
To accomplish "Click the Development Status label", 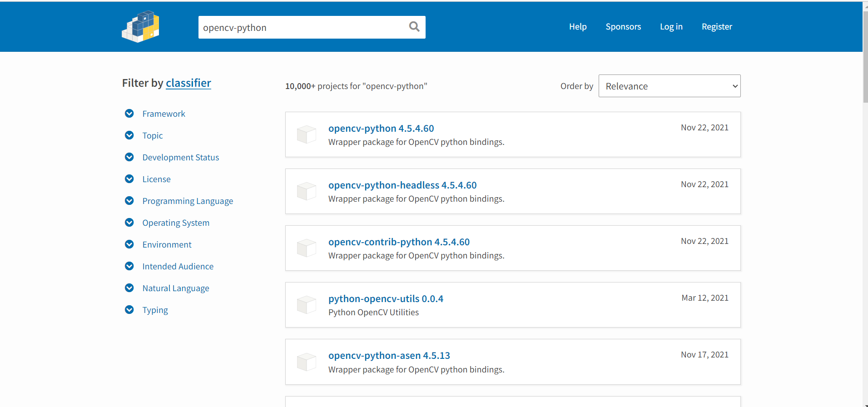I will pyautogui.click(x=180, y=157).
